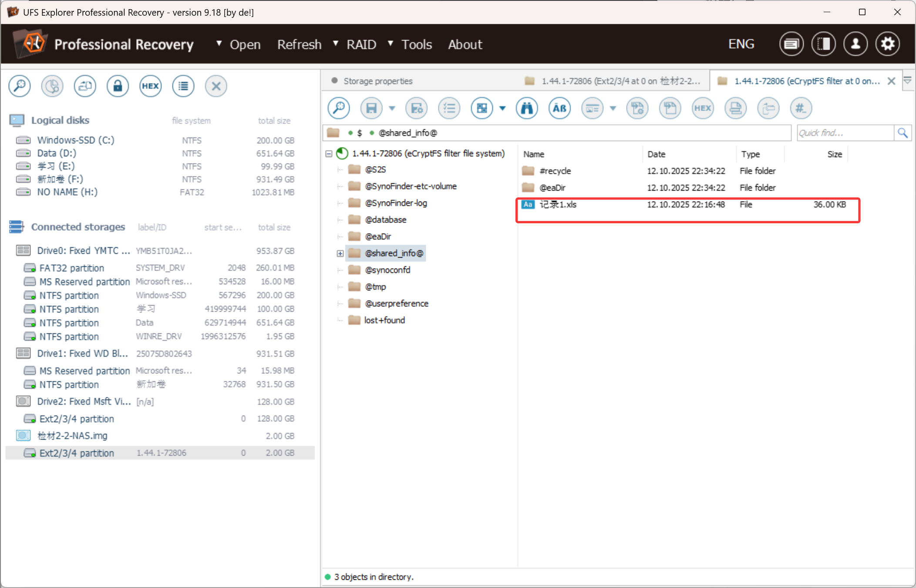
Task: Click the binoculars find icon
Action: point(527,108)
